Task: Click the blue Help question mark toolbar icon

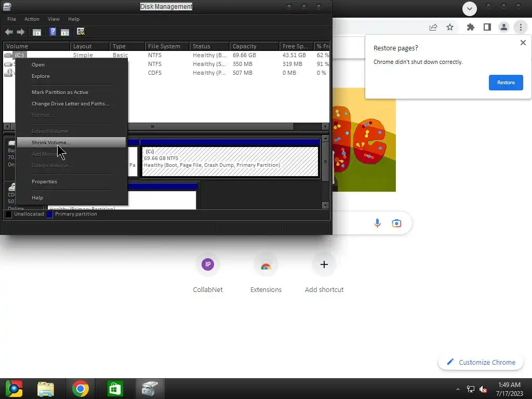Action: coord(52,32)
